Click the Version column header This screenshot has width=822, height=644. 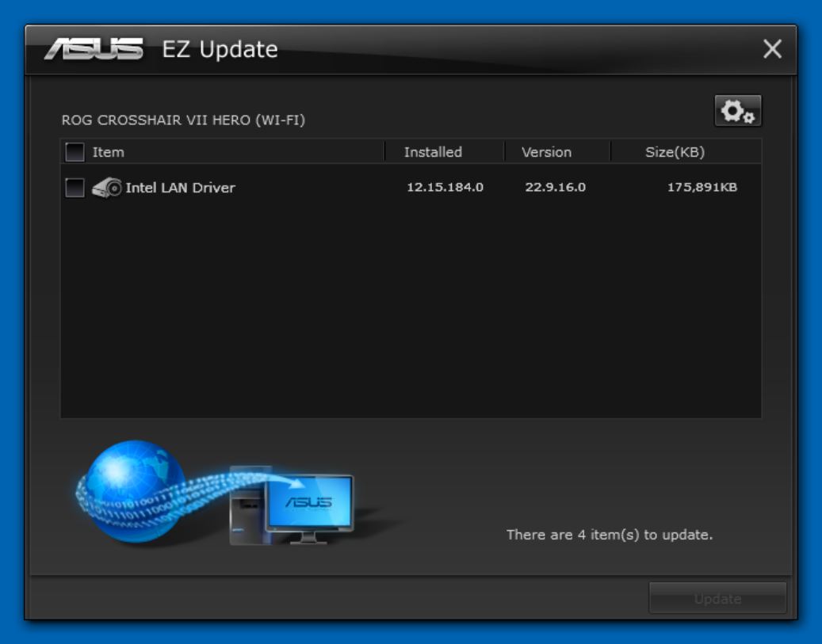coord(546,152)
